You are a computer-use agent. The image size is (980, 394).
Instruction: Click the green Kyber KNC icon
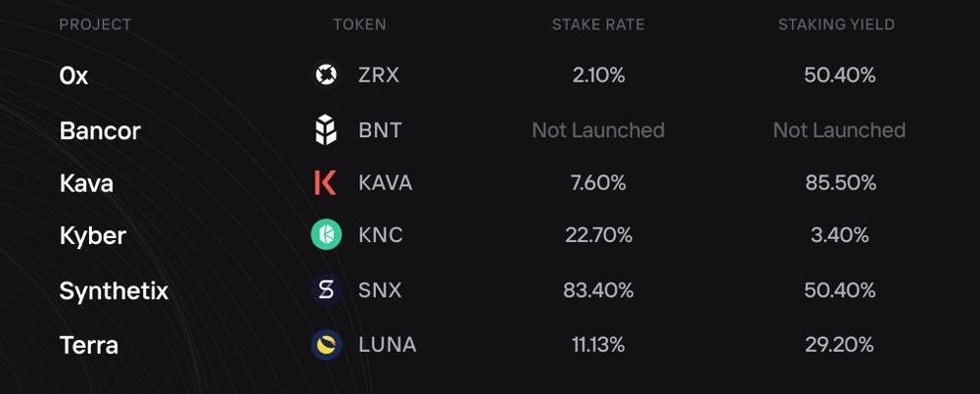click(x=326, y=235)
